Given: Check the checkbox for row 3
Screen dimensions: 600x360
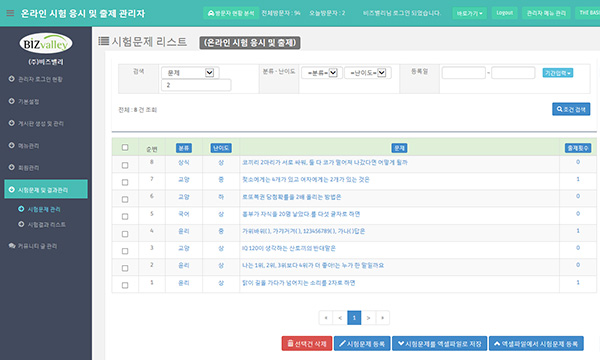Looking at the screenshot, I should (x=125, y=251).
